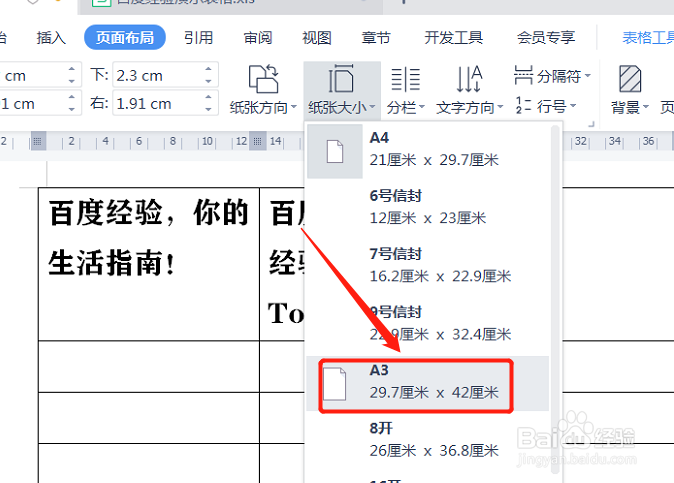Click the column marker near ruler 12
The height and width of the screenshot is (483, 674).
pos(257,141)
